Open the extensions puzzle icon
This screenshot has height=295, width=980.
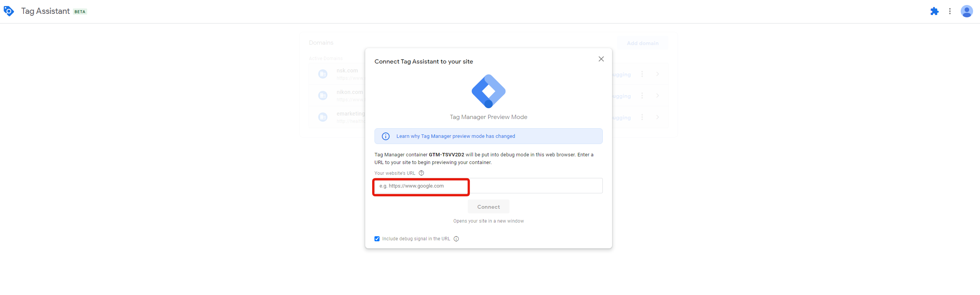tap(934, 11)
